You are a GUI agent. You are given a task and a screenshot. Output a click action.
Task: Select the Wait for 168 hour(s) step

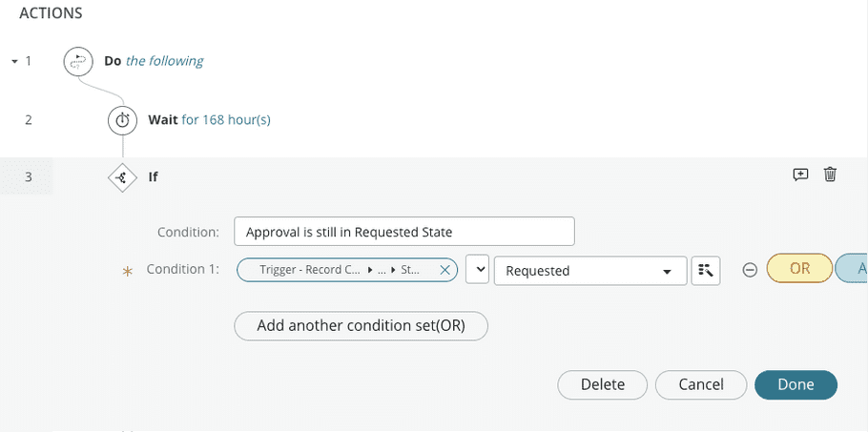pyautogui.click(x=209, y=120)
